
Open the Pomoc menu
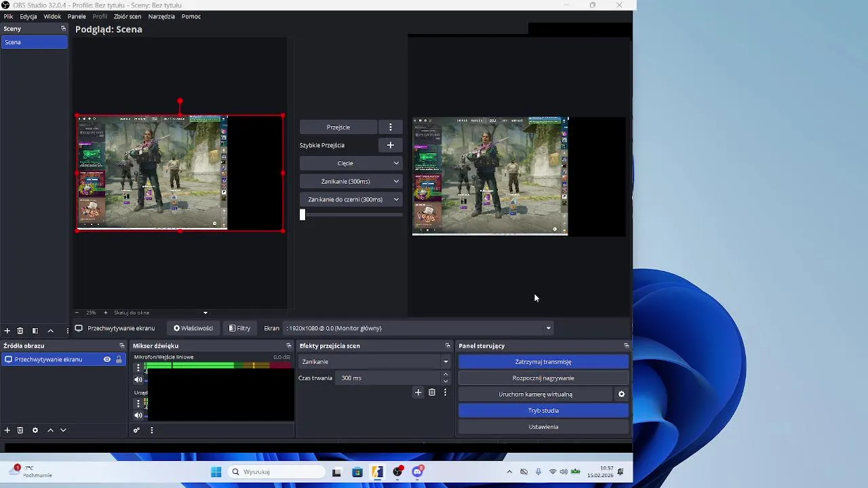(x=191, y=16)
